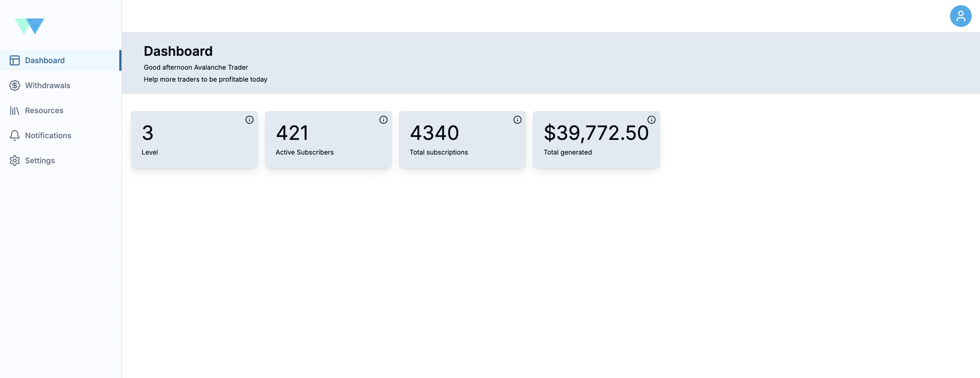Click the Resources bars icon
The height and width of the screenshot is (378, 980).
tap(14, 110)
